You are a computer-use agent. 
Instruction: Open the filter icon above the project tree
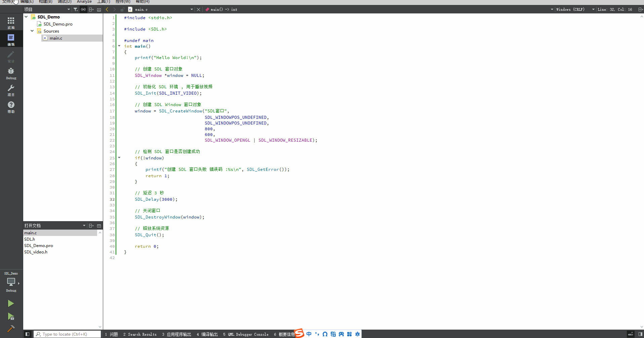point(76,9)
